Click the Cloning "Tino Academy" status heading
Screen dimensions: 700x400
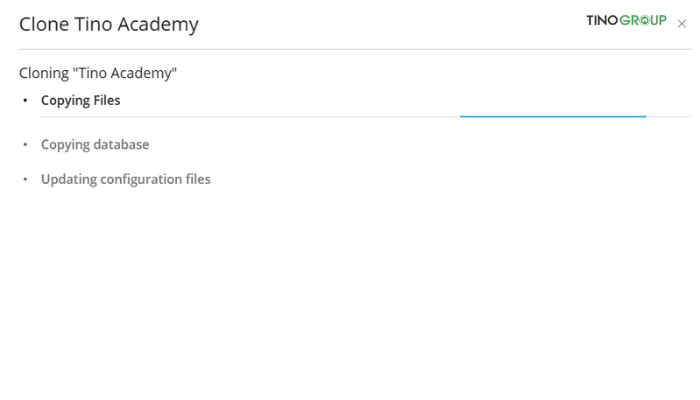click(x=98, y=73)
